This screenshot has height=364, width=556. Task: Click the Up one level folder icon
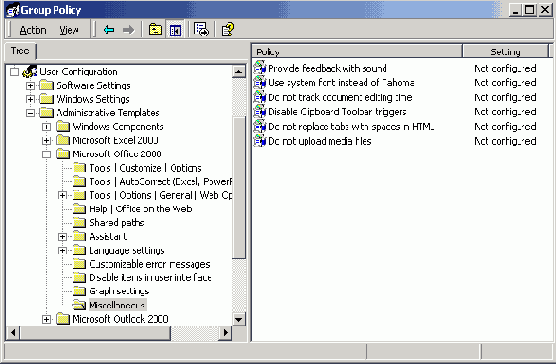point(155,30)
